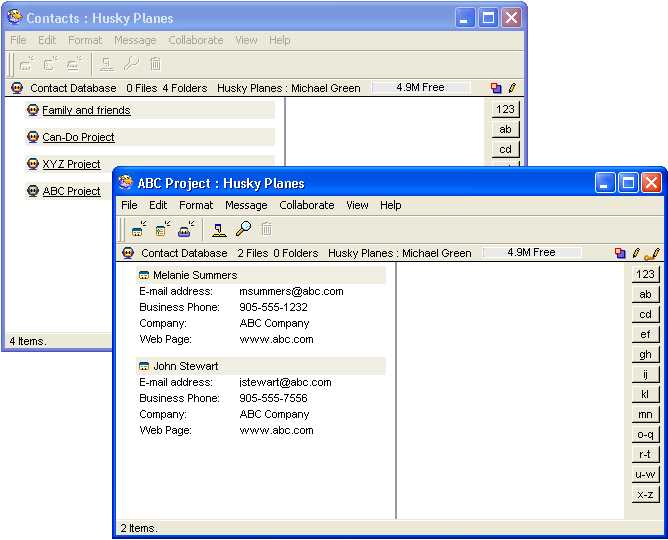Click the trash can icon in ABC Project toolbar
The image size is (668, 540).
coord(266,229)
